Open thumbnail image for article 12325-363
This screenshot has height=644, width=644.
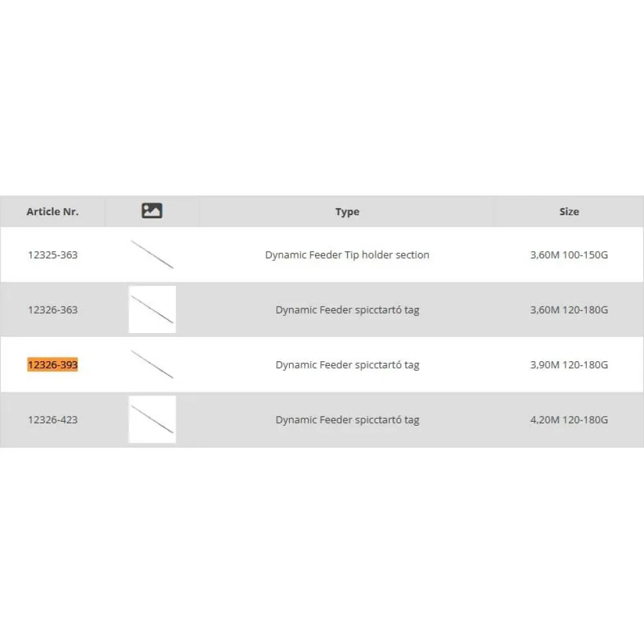coord(152,254)
